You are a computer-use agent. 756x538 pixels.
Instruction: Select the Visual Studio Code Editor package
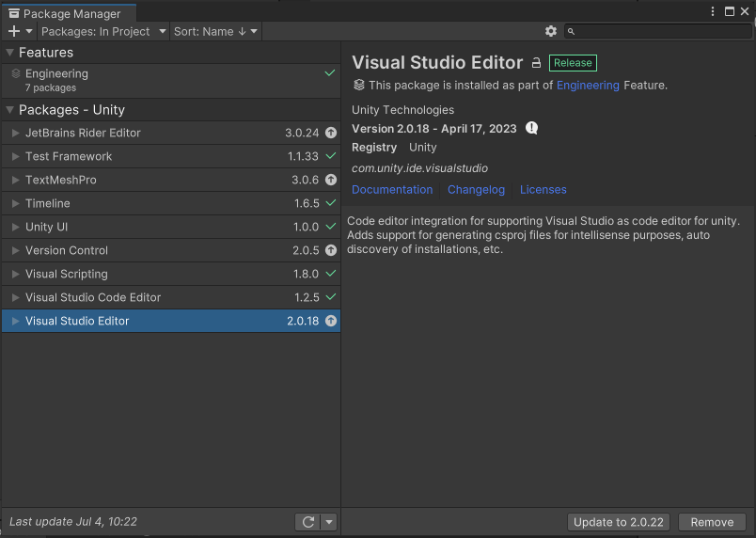pyautogui.click(x=171, y=297)
